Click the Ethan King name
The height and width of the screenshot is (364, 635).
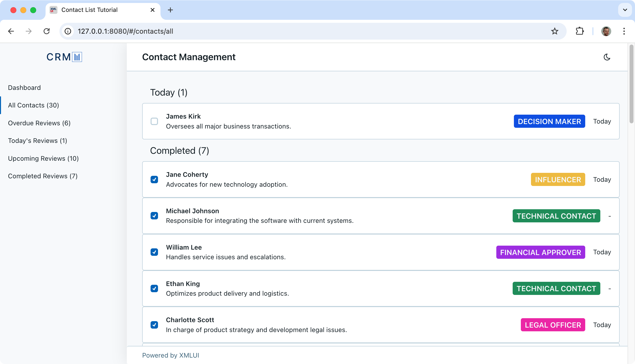click(x=183, y=284)
